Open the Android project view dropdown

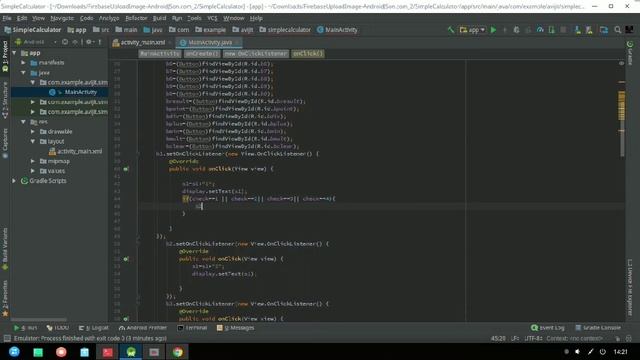[x=36, y=42]
